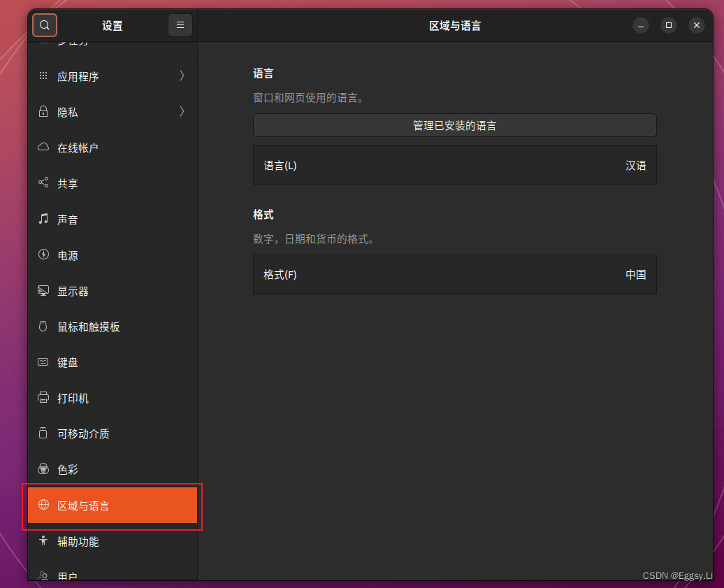Click the 打印机 printer icon

pos(43,397)
